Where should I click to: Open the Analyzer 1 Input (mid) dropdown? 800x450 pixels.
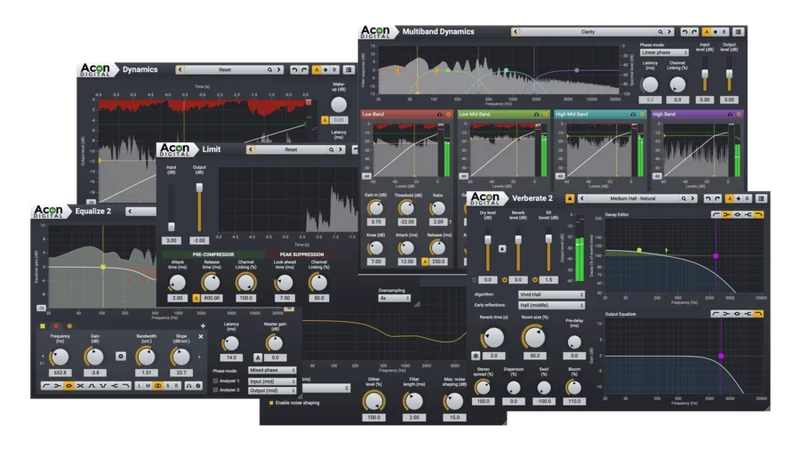pyautogui.click(x=272, y=381)
